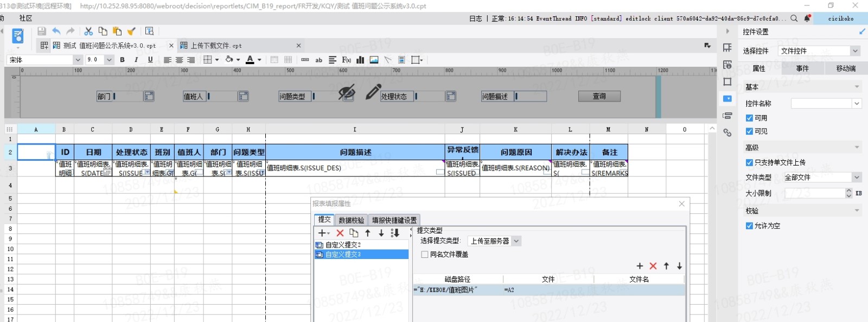Expand the 文件类型 dropdown
Image resolution: width=868 pixels, height=322 pixels.
coord(821,177)
